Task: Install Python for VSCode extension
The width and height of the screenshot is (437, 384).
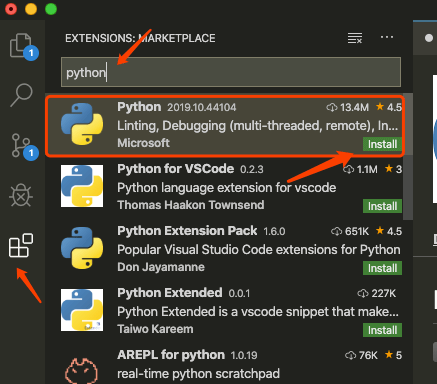Action: pyautogui.click(x=382, y=206)
